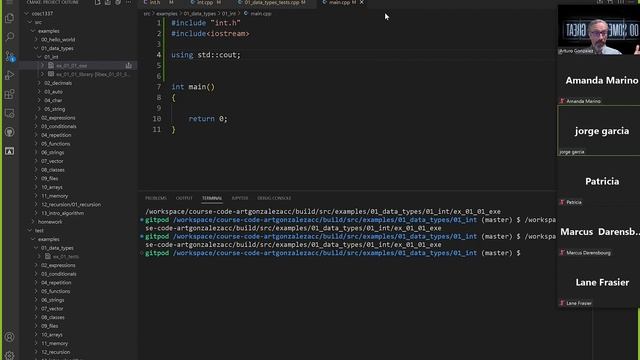Viewport: 640px width, 360px height.
Task: Open the Accounts icon in the activity bar
Action: [9, 337]
